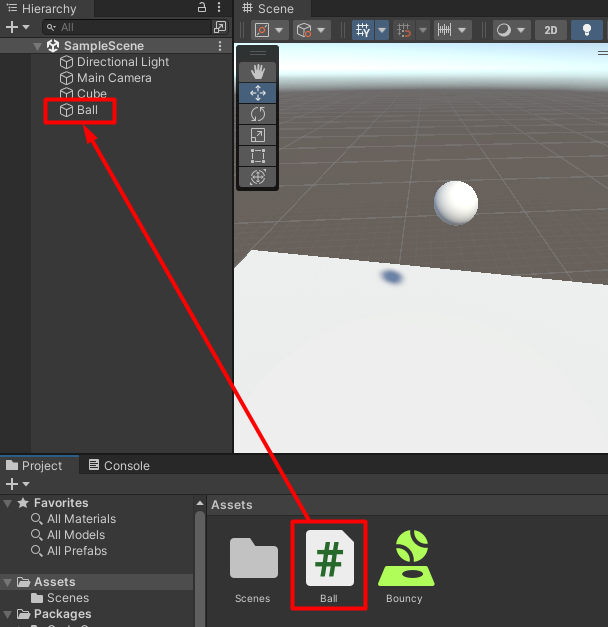Select All Materials saved search
This screenshot has height=627, width=608.
(x=82, y=519)
